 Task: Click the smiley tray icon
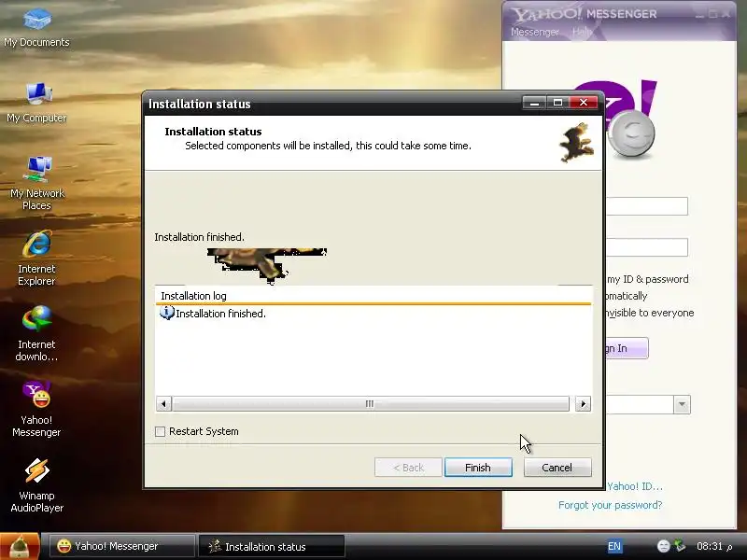point(663,546)
